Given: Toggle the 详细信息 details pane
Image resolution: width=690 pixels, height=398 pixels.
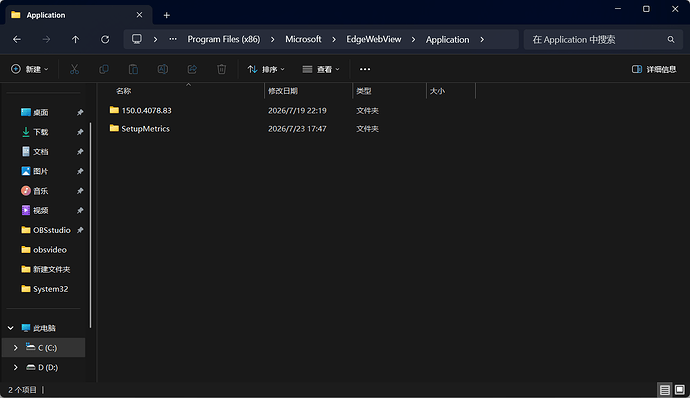Looking at the screenshot, I should click(x=654, y=69).
